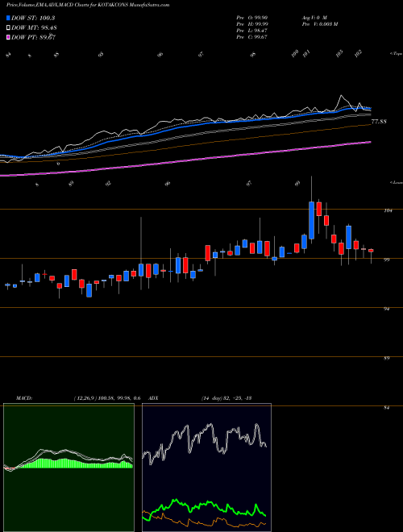Image resolution: width=403 pixels, height=532 pixels.
Task: Click the magenta DOW PT legend swatch
Action: point(8,37)
